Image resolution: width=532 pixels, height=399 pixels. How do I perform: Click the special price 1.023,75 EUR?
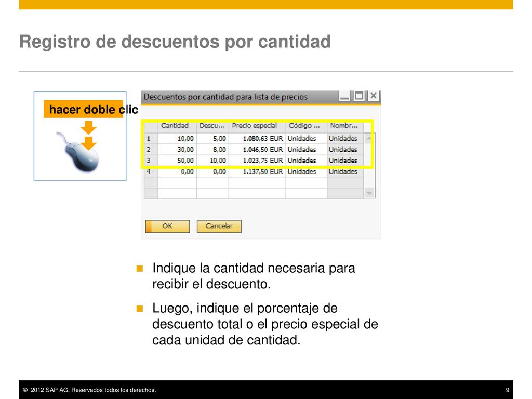(x=257, y=161)
